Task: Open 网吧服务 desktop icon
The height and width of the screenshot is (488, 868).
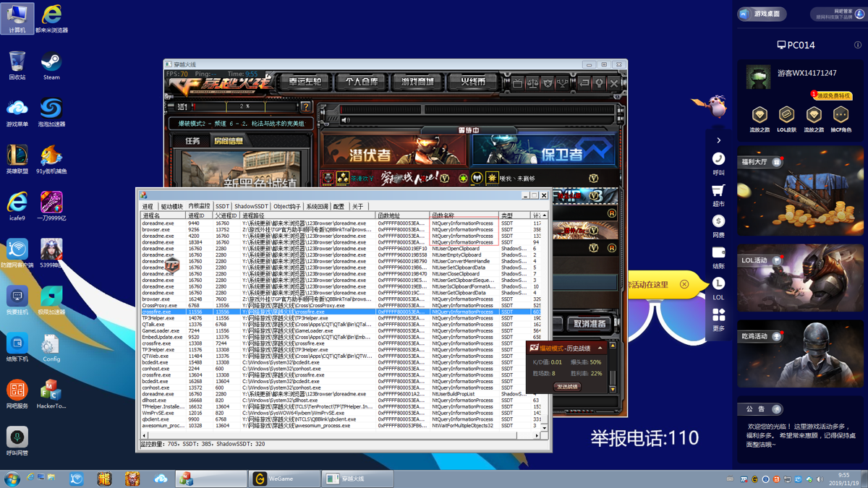Action: click(17, 394)
